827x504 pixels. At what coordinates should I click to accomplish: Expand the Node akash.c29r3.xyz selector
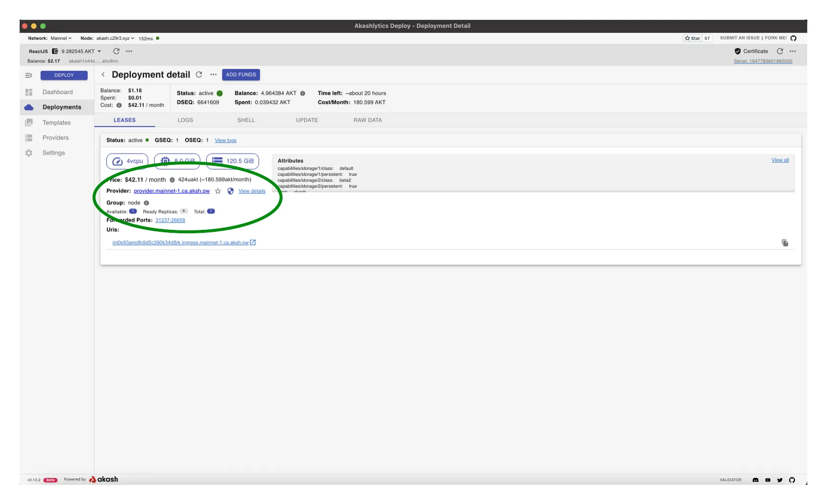[115, 38]
